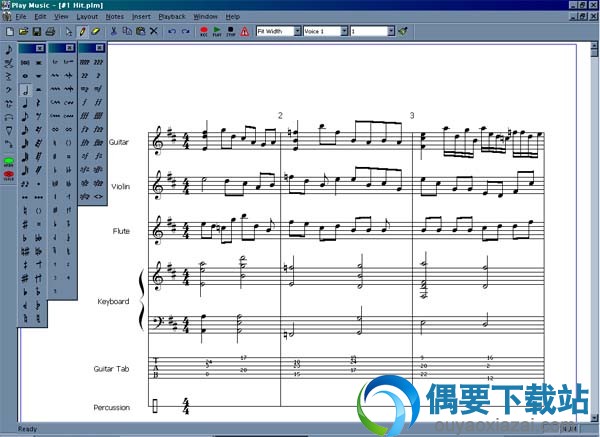This screenshot has height=437, width=600.
Task: Open the Notes menu
Action: tap(115, 16)
